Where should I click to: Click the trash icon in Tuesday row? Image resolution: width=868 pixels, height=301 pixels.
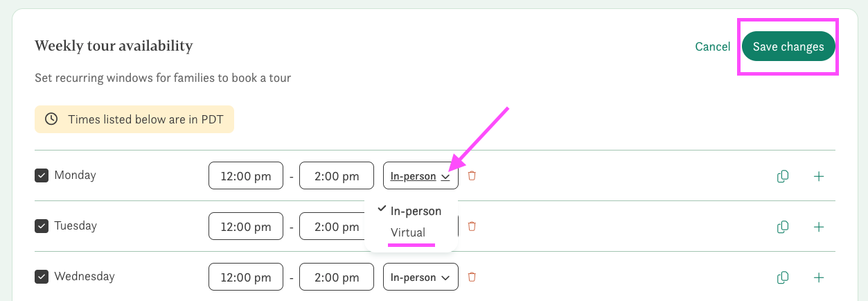pyautogui.click(x=472, y=226)
